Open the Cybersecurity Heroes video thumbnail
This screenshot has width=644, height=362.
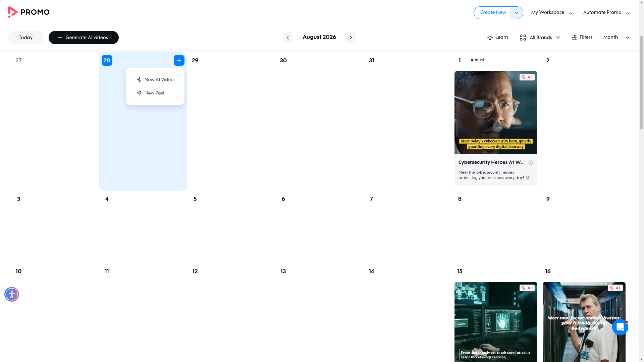[x=495, y=112]
